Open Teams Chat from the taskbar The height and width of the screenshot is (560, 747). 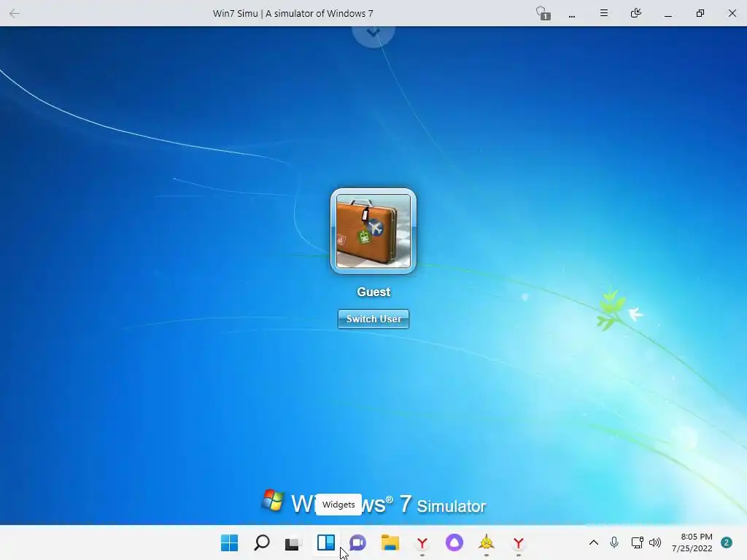(x=357, y=542)
